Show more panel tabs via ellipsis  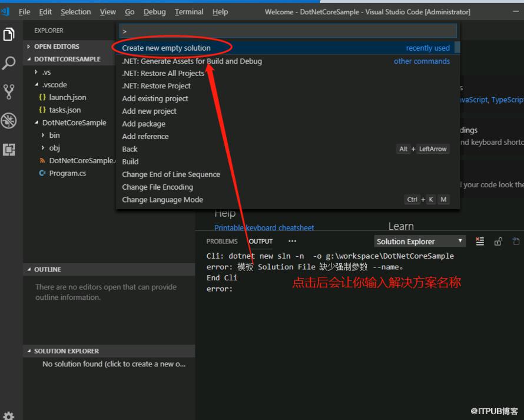coord(293,241)
